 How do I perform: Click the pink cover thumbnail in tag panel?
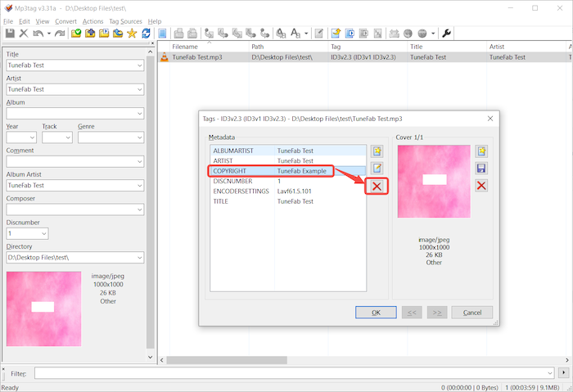(44, 309)
